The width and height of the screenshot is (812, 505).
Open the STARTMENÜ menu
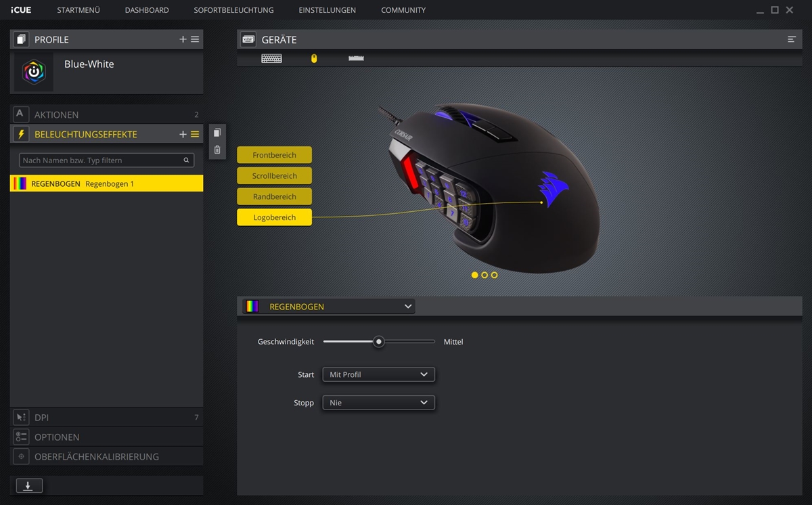[x=78, y=10]
